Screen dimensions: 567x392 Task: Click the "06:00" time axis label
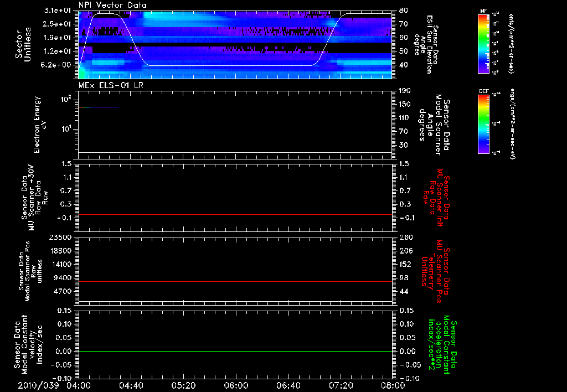[236, 385]
